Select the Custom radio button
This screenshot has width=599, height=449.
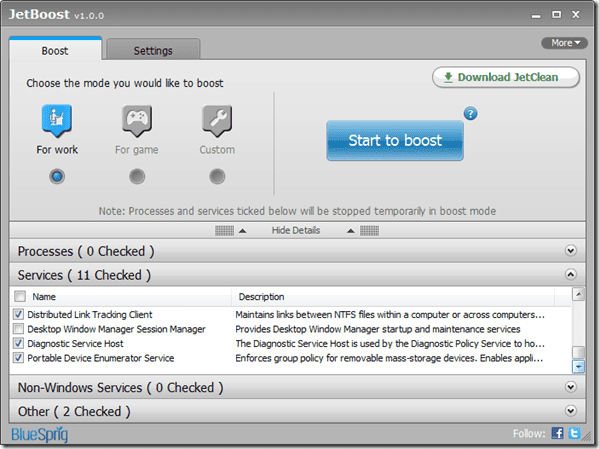(217, 177)
